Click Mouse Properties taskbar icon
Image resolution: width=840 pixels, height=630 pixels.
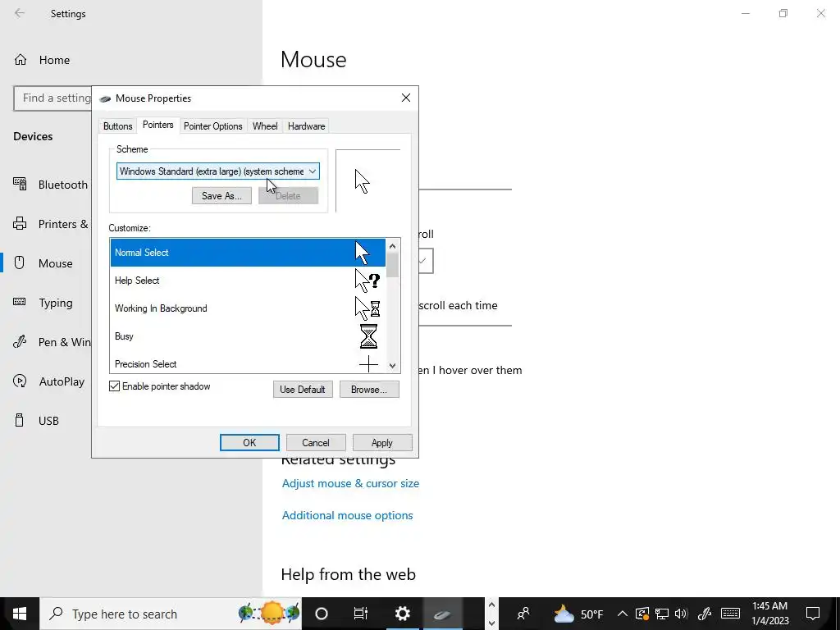coord(442,614)
